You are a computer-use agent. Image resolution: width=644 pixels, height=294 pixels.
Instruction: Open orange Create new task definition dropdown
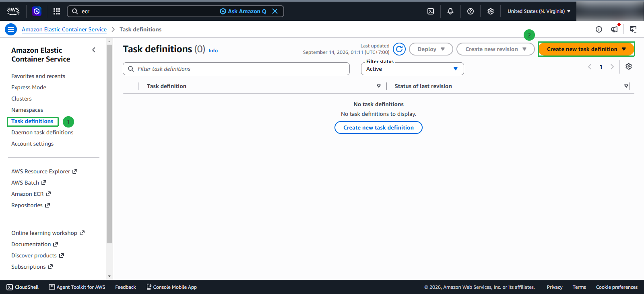pyautogui.click(x=586, y=49)
